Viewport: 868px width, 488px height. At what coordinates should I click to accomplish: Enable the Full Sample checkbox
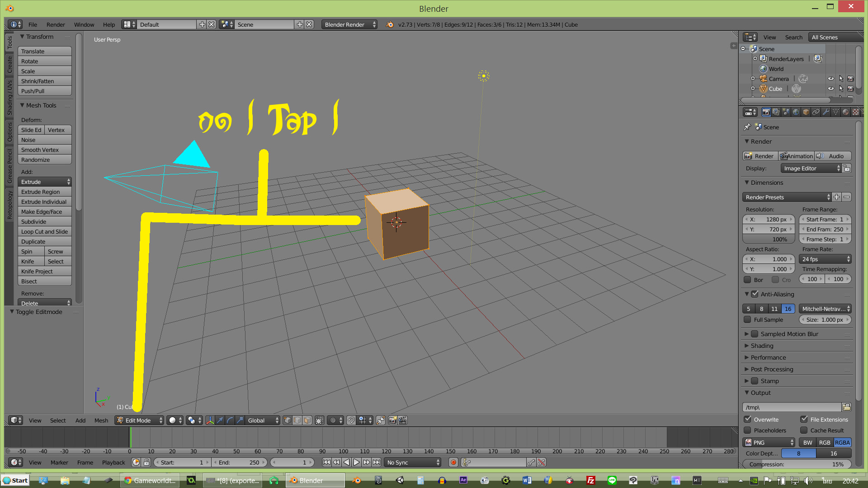coord(748,319)
